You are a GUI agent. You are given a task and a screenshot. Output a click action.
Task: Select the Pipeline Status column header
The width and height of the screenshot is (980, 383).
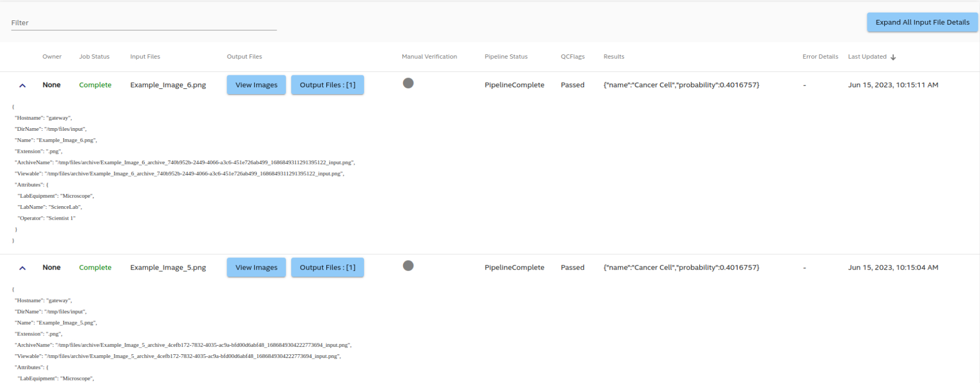[505, 57]
